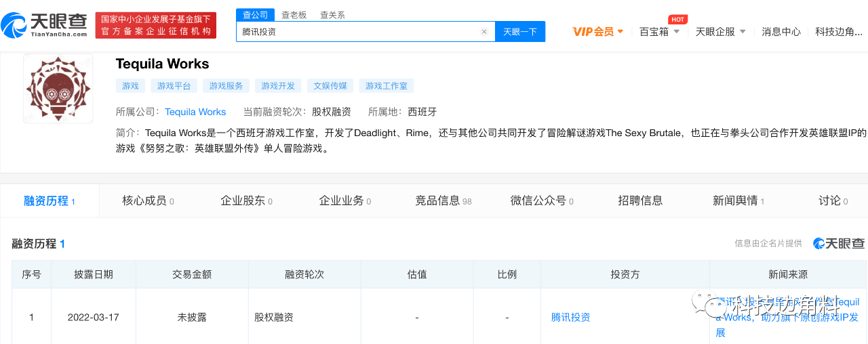Switch to the 竞品信息 tab
This screenshot has height=344, width=868.
click(x=443, y=200)
